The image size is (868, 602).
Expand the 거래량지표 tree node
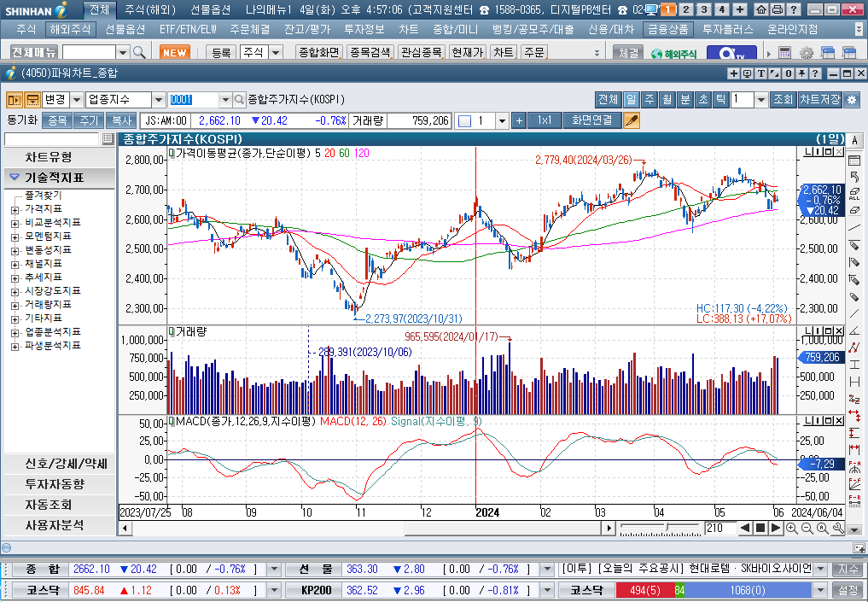point(15,305)
